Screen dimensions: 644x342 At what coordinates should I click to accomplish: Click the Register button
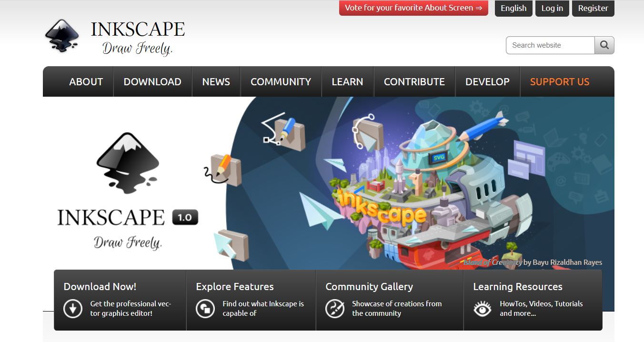tap(593, 8)
